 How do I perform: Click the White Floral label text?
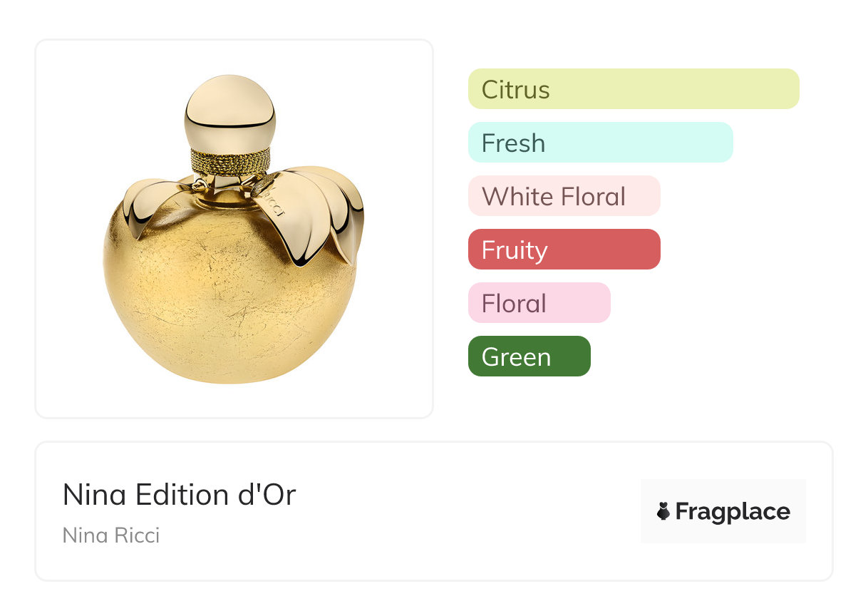tap(554, 197)
